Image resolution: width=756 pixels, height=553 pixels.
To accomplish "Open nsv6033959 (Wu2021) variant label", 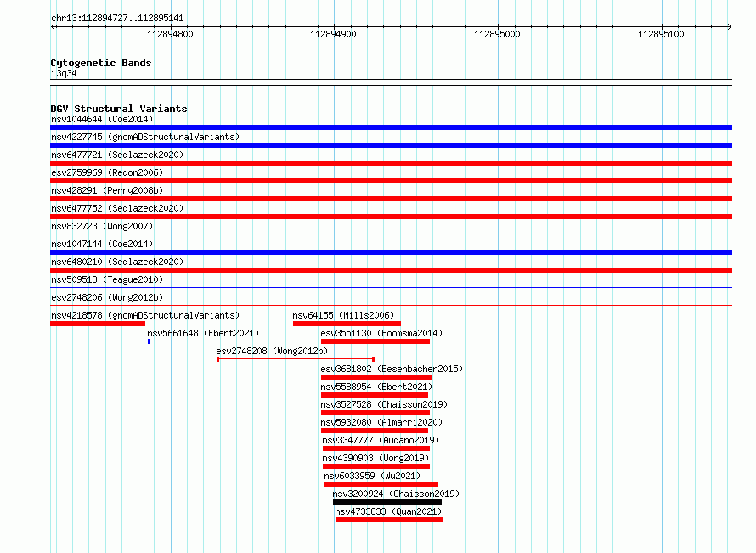I will (372, 476).
